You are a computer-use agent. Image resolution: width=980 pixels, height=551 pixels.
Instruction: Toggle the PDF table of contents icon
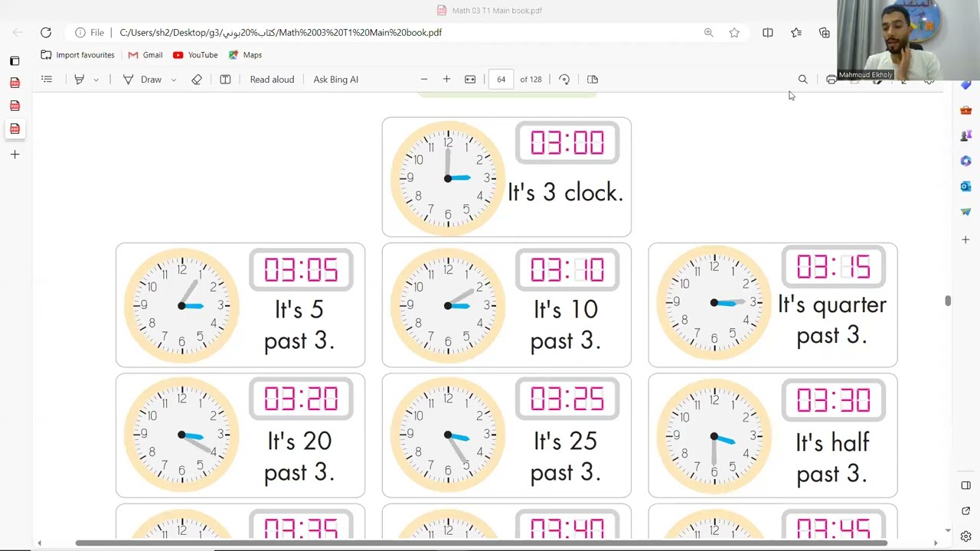click(x=47, y=79)
